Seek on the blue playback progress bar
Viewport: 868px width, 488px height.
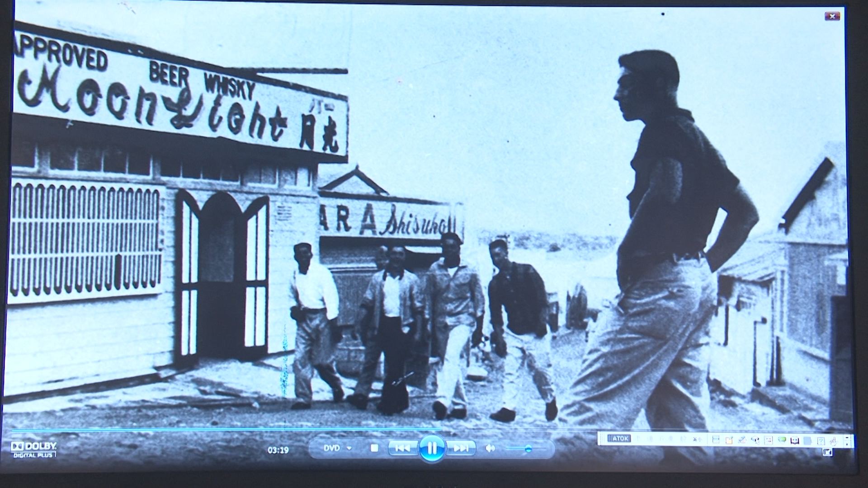coord(226,430)
